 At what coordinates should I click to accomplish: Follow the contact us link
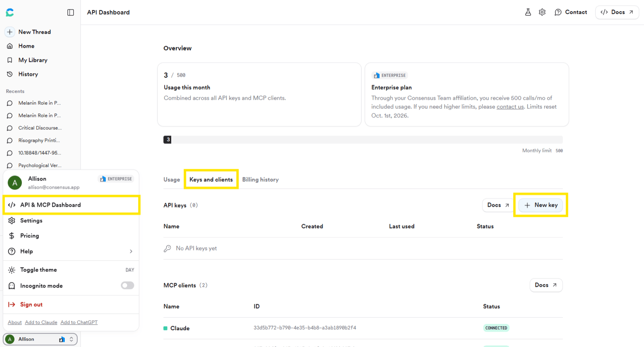click(x=510, y=107)
